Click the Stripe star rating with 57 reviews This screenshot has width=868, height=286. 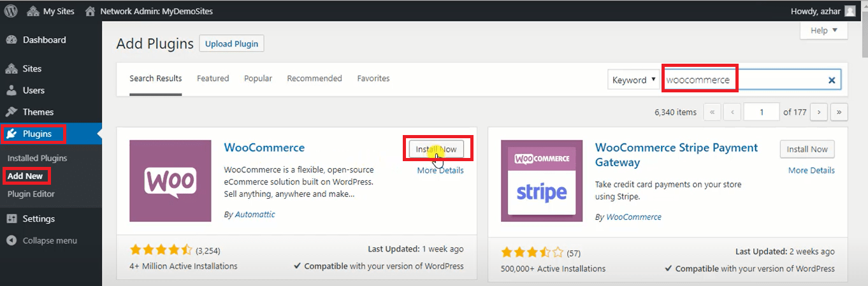[x=532, y=253]
